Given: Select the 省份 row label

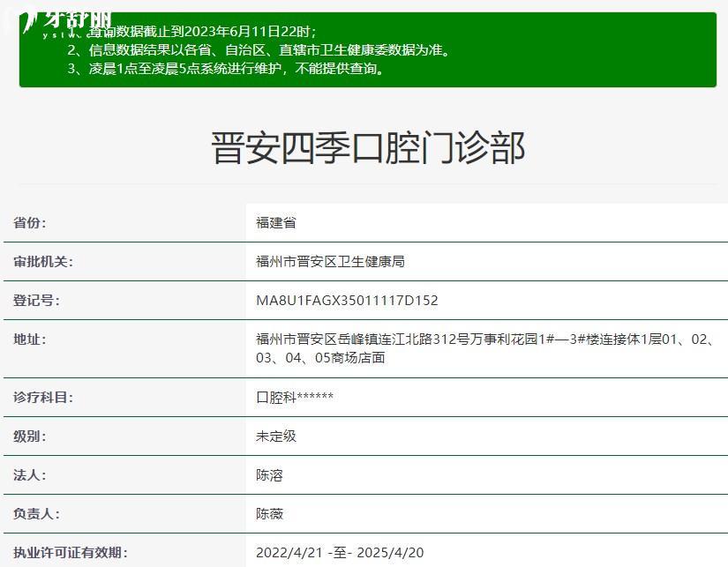Looking at the screenshot, I should (30, 223).
